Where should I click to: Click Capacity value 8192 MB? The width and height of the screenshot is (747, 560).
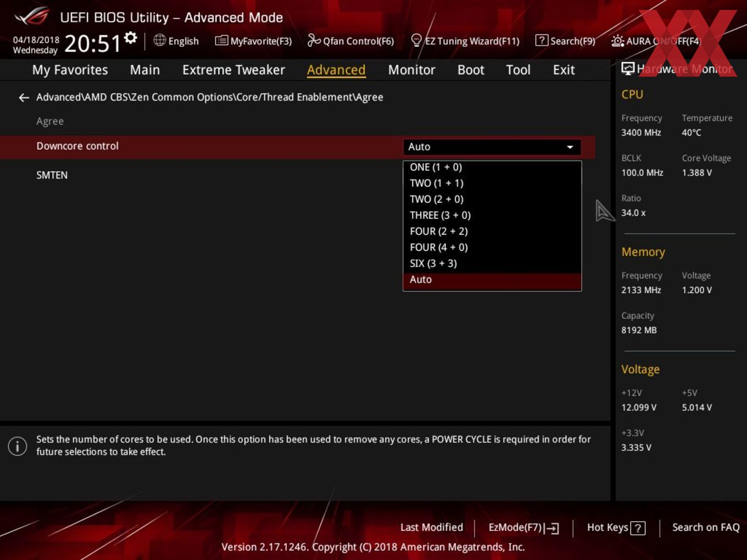coord(639,331)
